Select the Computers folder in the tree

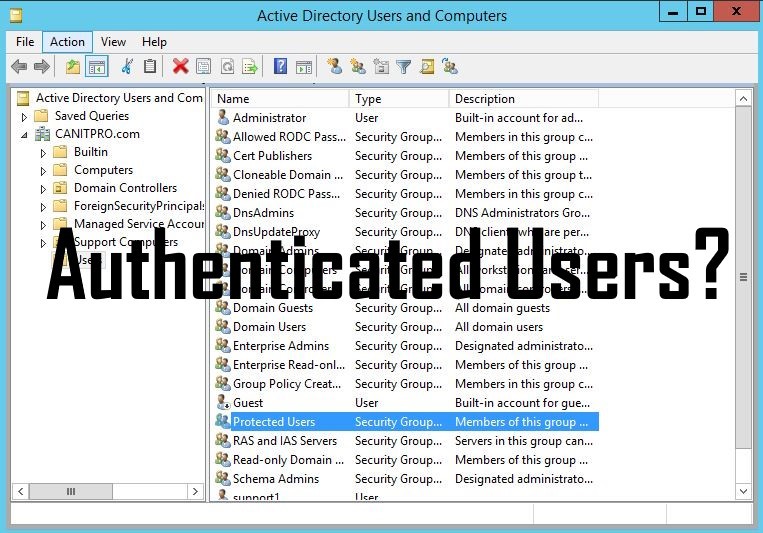[x=103, y=170]
